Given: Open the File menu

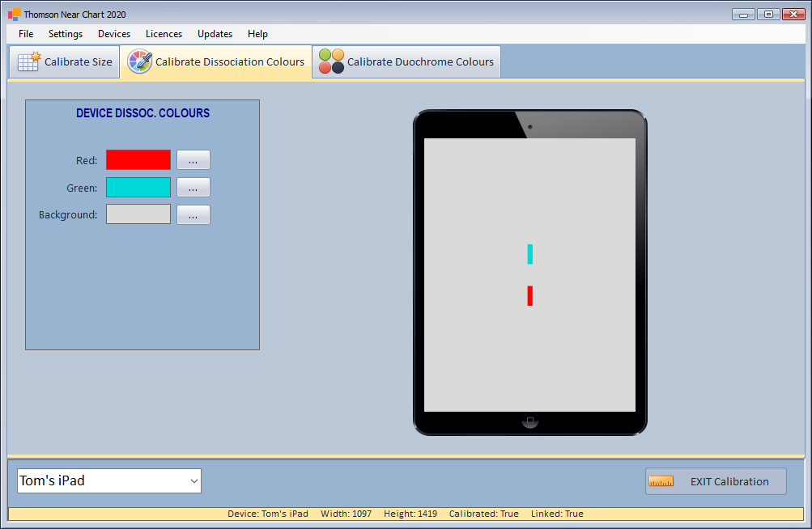Looking at the screenshot, I should (26, 34).
